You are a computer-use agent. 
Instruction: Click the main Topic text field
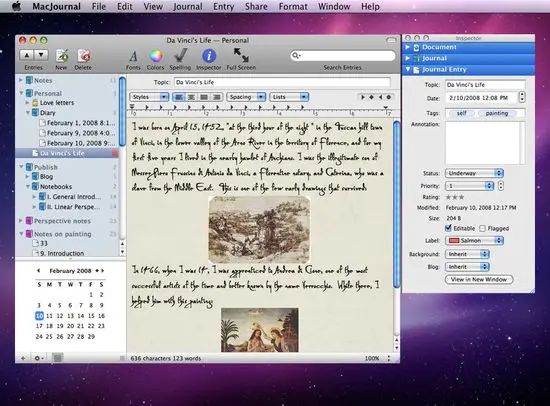point(282,82)
